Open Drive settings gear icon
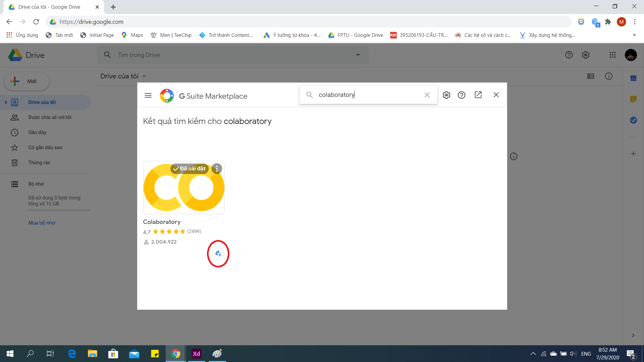The image size is (644, 362). [x=586, y=55]
